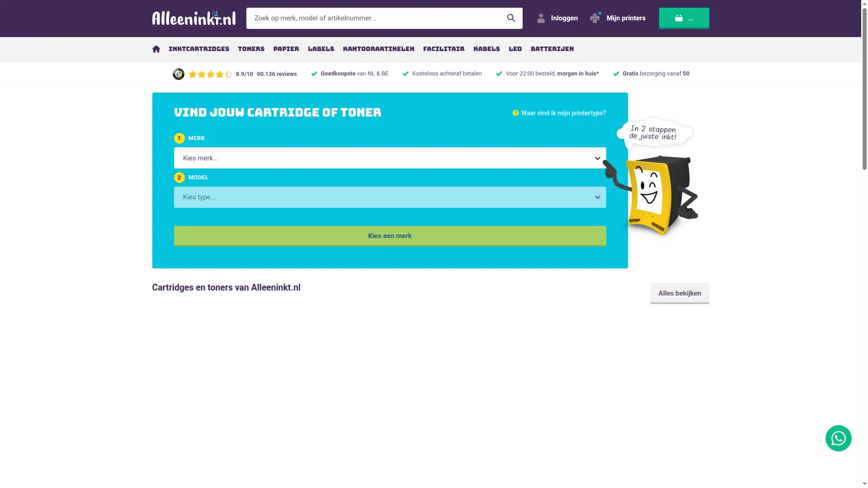Click the 8.9/10 rating score
Screen dimensions: 868x488
click(245, 74)
